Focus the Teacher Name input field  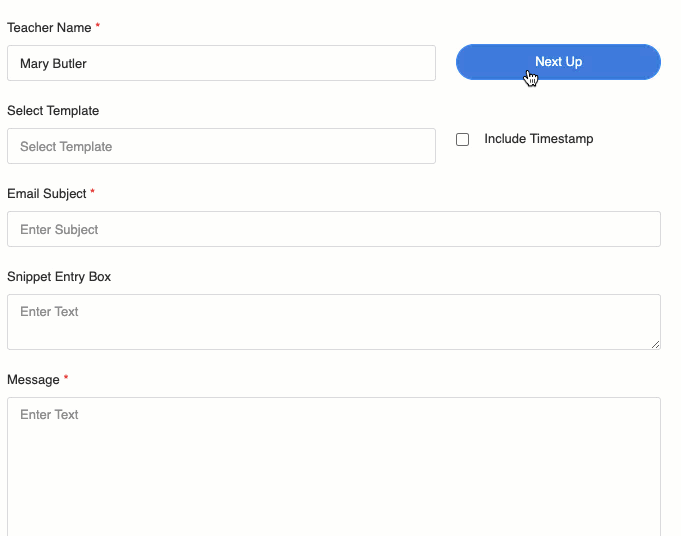pyautogui.click(x=221, y=63)
